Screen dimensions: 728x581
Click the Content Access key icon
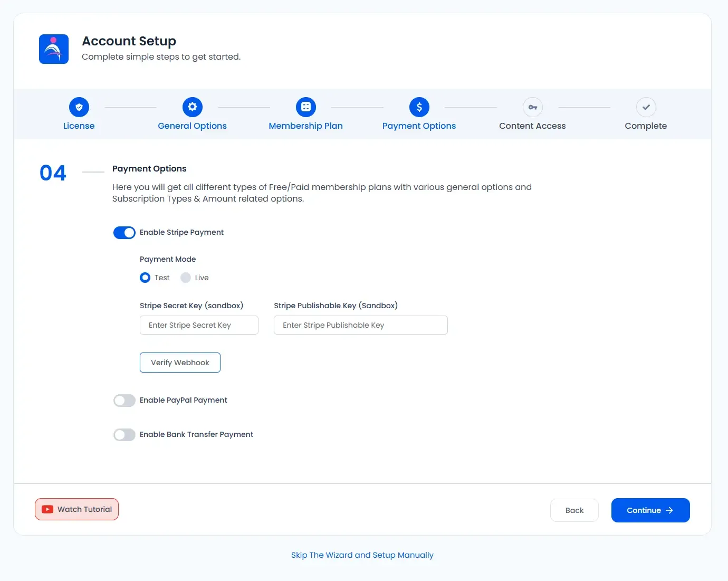coord(532,107)
